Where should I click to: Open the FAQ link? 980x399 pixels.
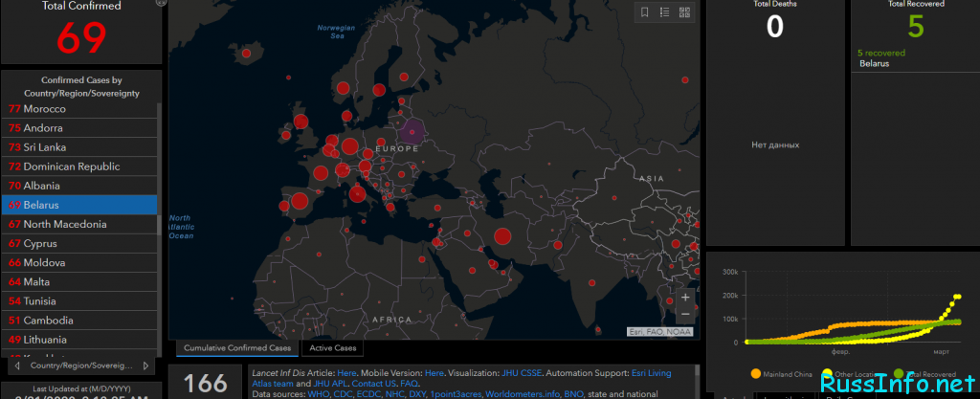409,384
